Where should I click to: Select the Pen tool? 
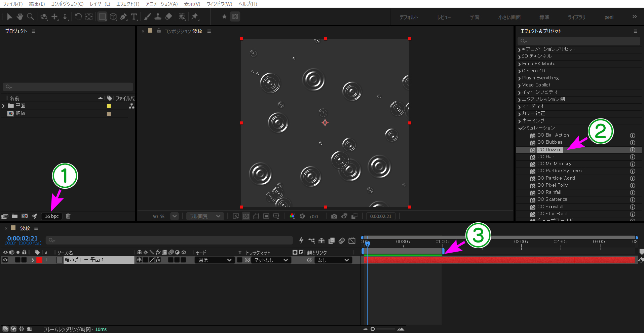point(124,16)
